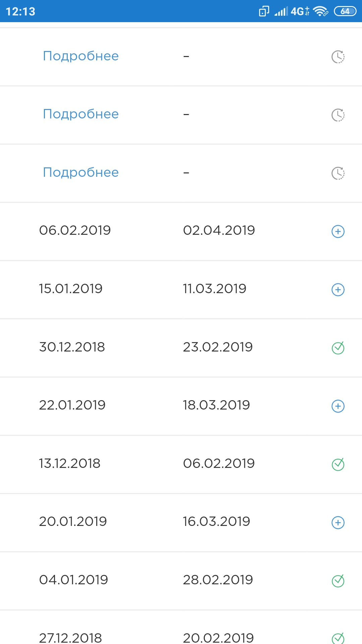Tap green checkmark icon for 30.12.2018 row
This screenshot has width=362, height=644.
[338, 347]
